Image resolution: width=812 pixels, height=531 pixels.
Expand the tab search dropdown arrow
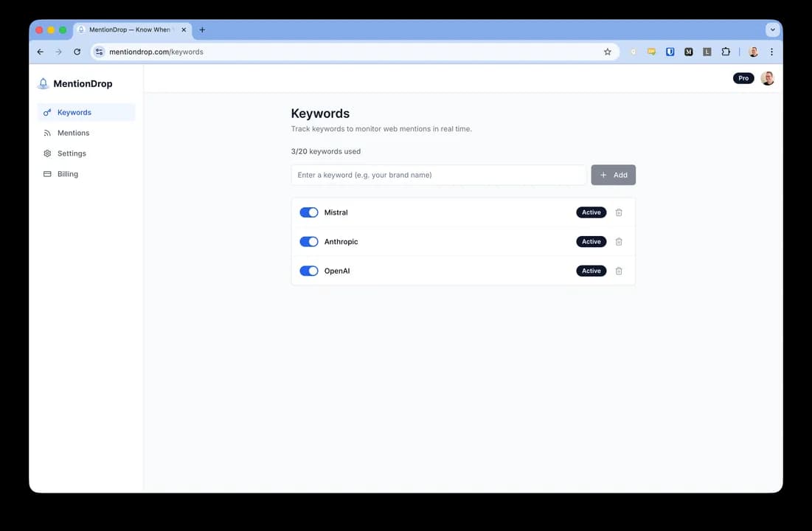(x=773, y=29)
